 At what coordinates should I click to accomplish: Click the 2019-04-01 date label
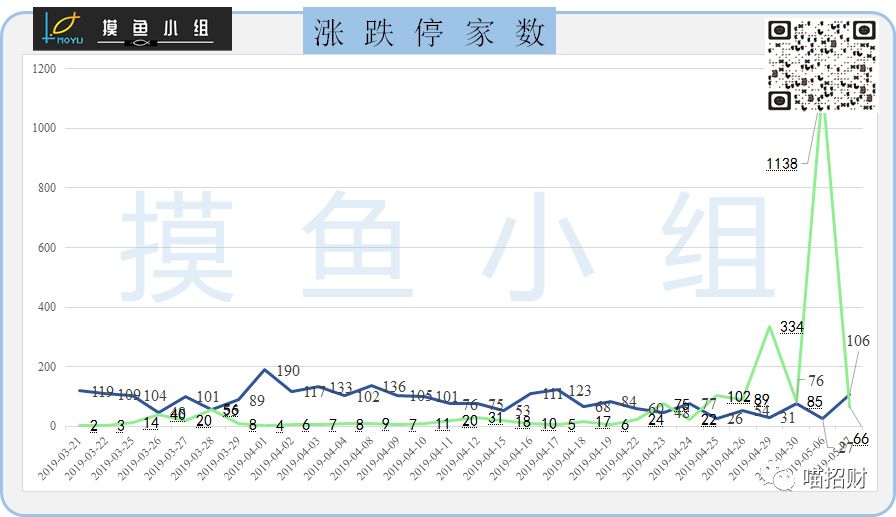pyautogui.click(x=245, y=458)
